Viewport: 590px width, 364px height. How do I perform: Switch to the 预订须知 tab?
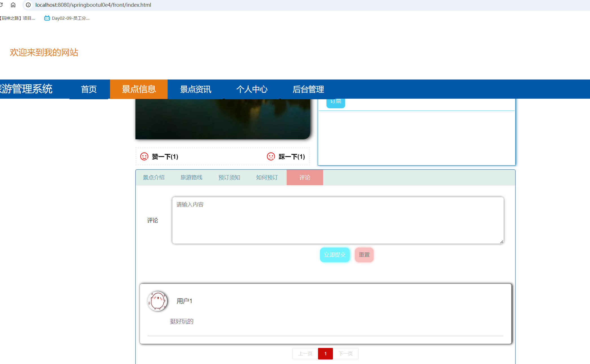229,177
